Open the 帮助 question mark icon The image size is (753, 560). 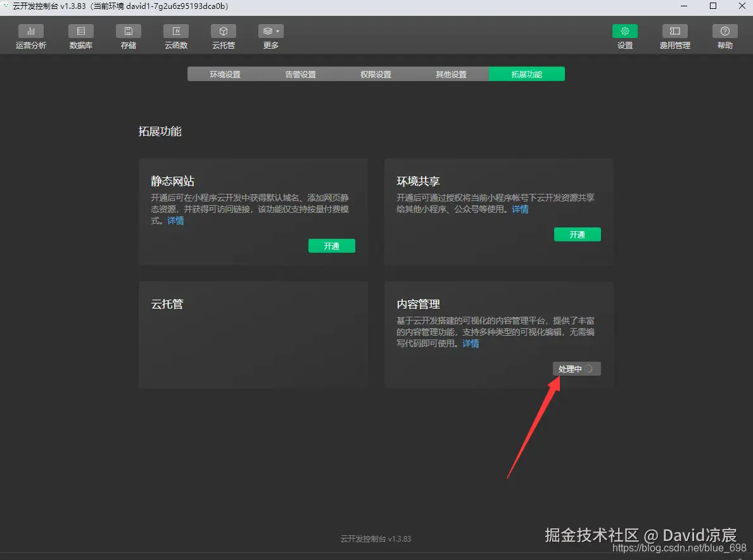point(724,36)
